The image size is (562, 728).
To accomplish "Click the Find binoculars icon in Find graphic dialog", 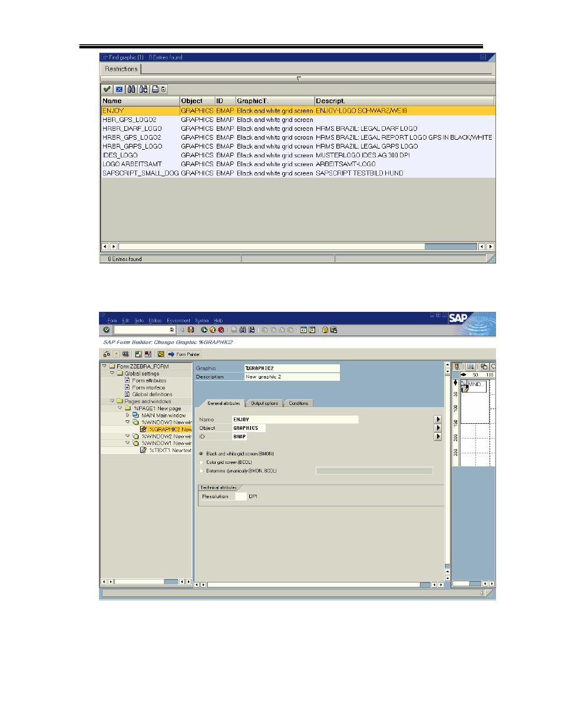I will click(131, 89).
